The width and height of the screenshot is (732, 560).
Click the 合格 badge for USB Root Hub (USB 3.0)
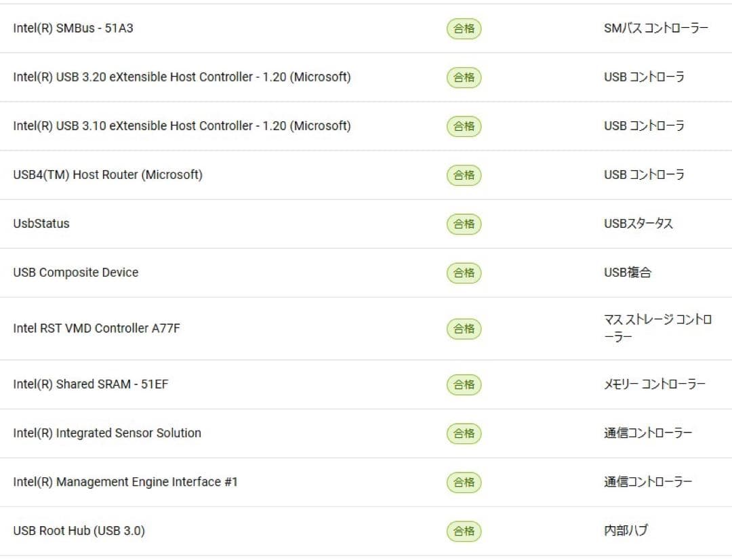pyautogui.click(x=463, y=531)
